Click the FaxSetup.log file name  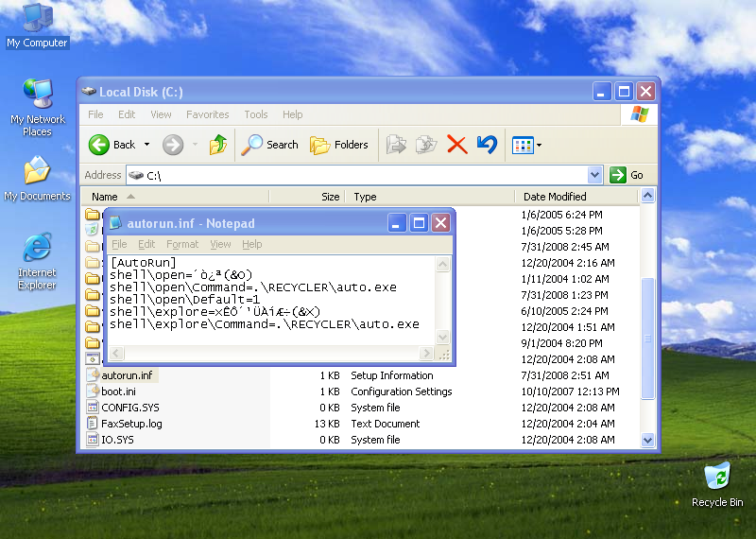(131, 424)
